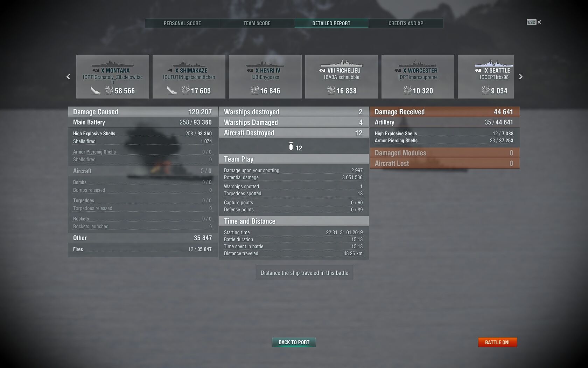This screenshot has height=368, width=588.
Task: Open the Credits and XP tab
Action: [406, 23]
